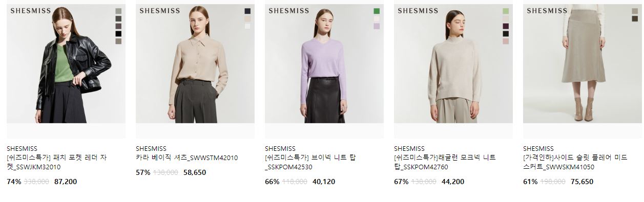
Task: Open product title ending SSKPOM42530
Action: (x=310, y=162)
